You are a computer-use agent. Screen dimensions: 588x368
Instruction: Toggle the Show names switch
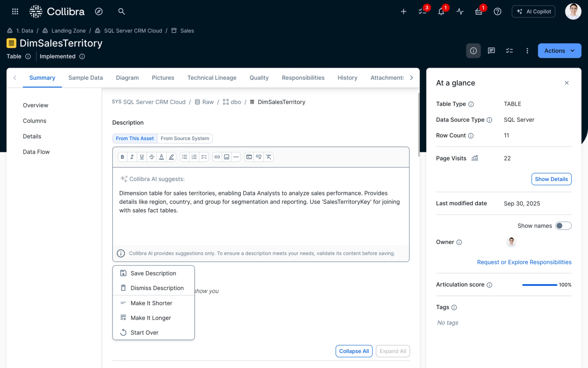click(563, 226)
